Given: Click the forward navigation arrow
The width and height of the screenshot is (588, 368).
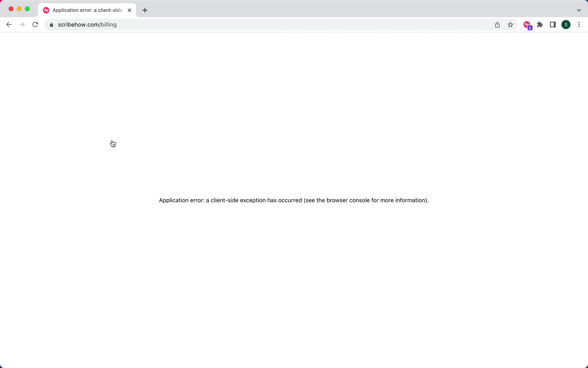Looking at the screenshot, I should 21,24.
